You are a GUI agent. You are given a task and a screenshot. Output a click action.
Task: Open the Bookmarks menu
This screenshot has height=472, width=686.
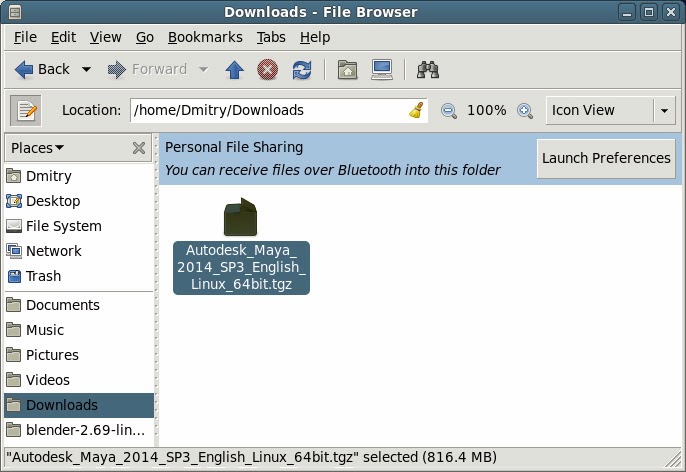[x=205, y=37]
